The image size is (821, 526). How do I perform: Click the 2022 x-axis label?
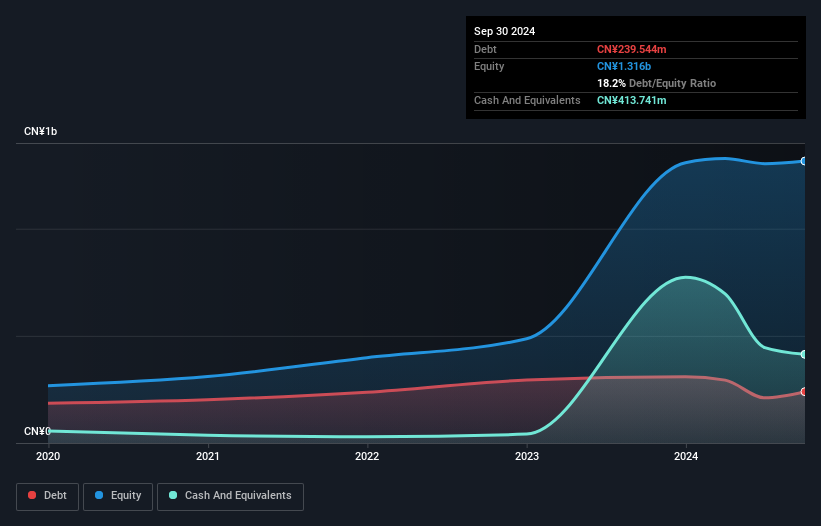coord(367,456)
